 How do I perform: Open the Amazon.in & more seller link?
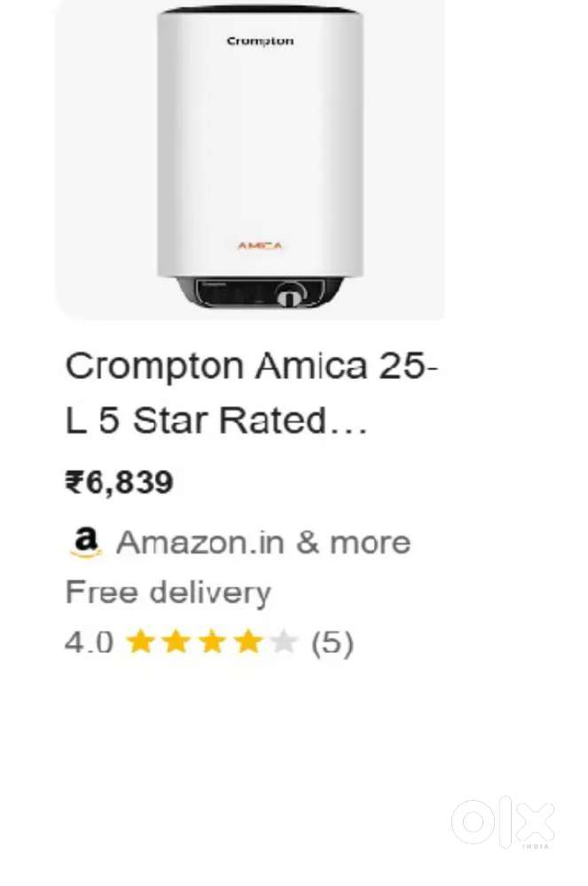pos(264,541)
